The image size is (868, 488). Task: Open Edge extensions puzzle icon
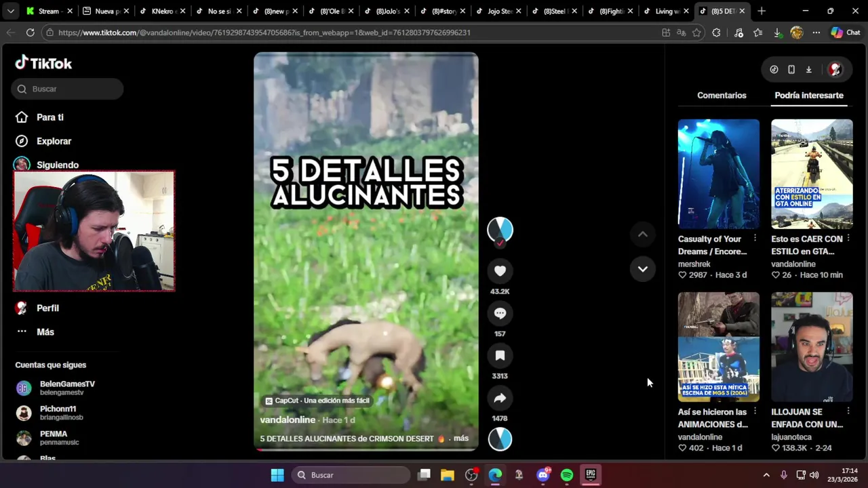point(716,33)
